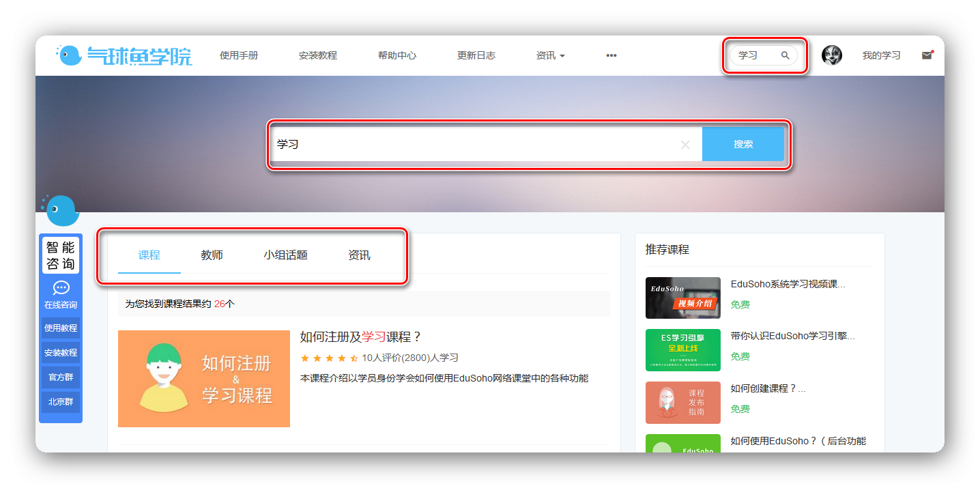This screenshot has width=980, height=488.
Task: Clear the search field with the X icon
Action: pos(685,145)
